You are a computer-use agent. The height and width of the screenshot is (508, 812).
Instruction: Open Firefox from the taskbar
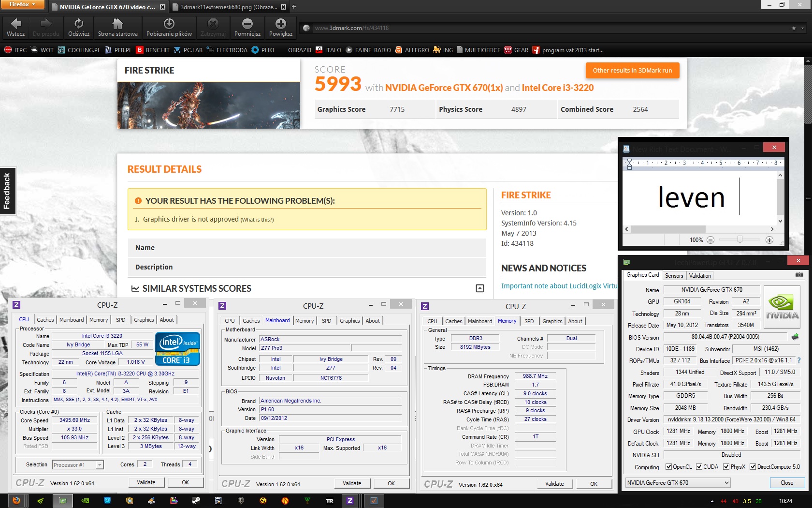click(x=16, y=501)
